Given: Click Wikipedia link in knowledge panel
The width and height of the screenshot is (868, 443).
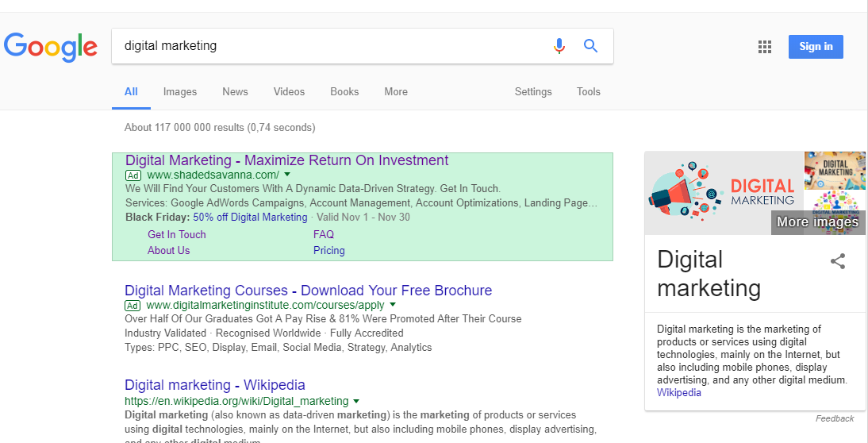Looking at the screenshot, I should pos(678,393).
